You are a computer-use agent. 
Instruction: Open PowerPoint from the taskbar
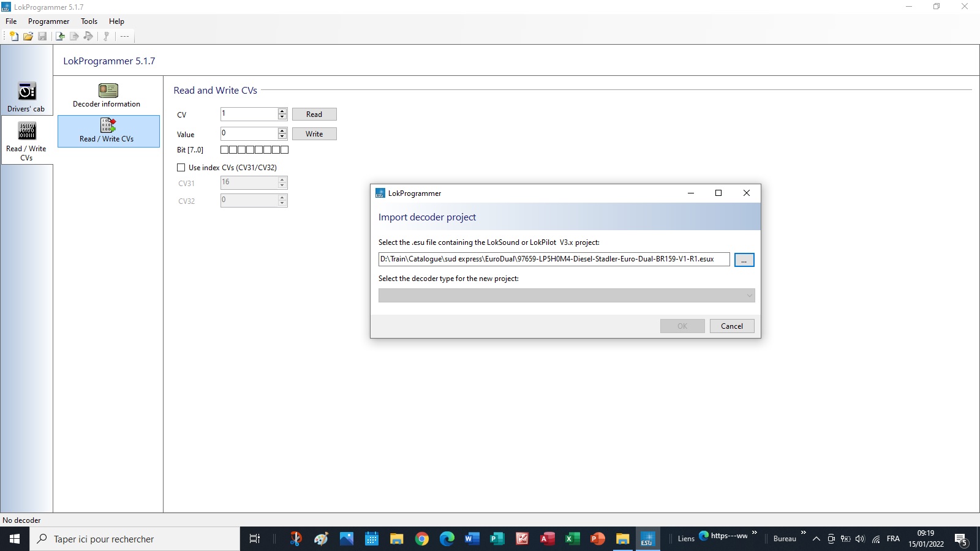tap(597, 539)
